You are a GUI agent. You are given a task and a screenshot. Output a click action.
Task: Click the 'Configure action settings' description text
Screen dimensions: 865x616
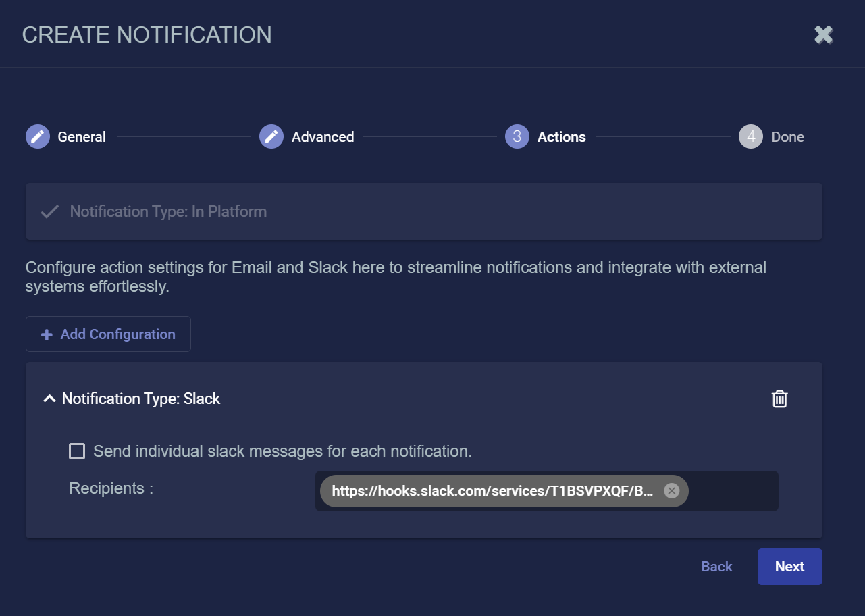[396, 277]
